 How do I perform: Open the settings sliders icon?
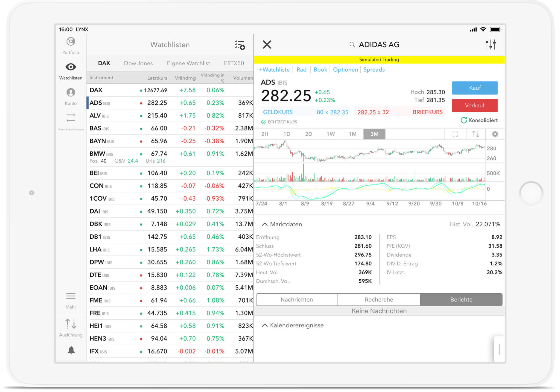point(491,45)
